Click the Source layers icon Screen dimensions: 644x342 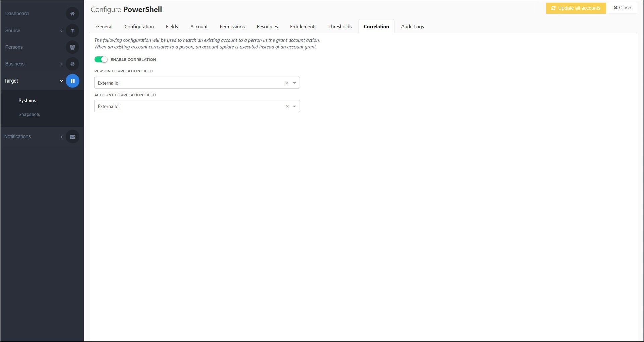click(72, 31)
